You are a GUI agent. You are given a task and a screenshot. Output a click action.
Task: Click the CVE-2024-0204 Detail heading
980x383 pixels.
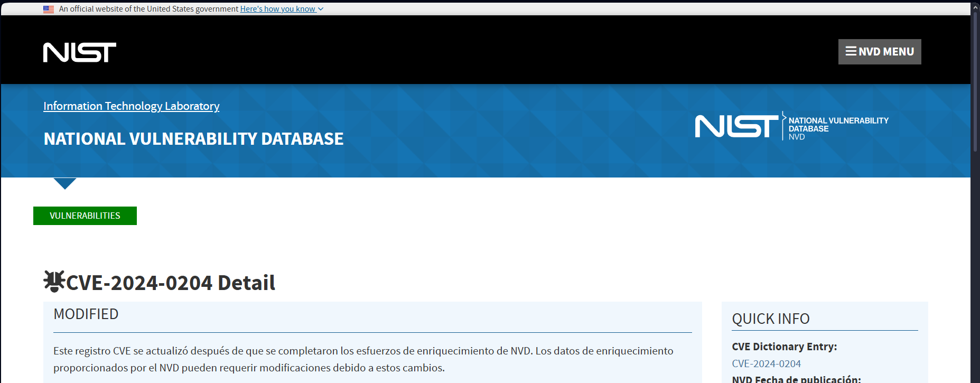click(x=171, y=283)
